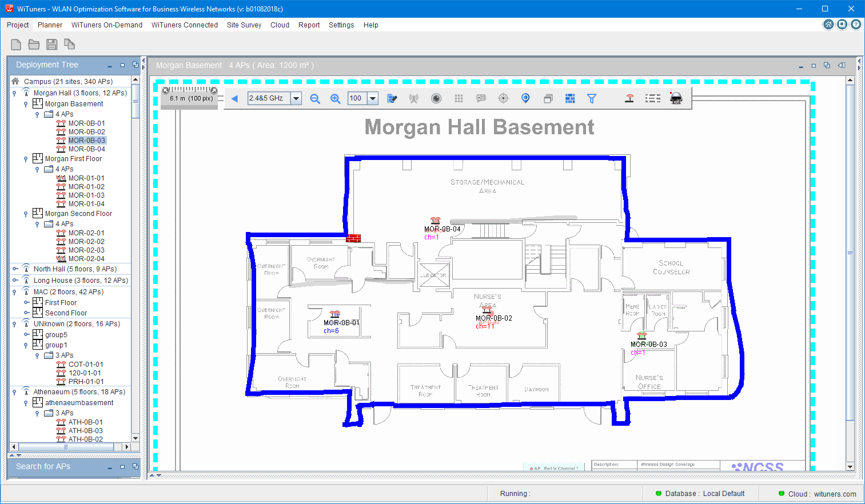Click the stacked layers window icon
Image resolution: width=865 pixels, height=504 pixels.
[548, 98]
